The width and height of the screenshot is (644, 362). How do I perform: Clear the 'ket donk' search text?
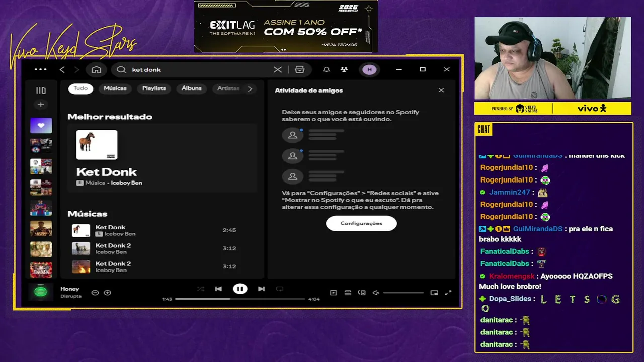pos(278,70)
